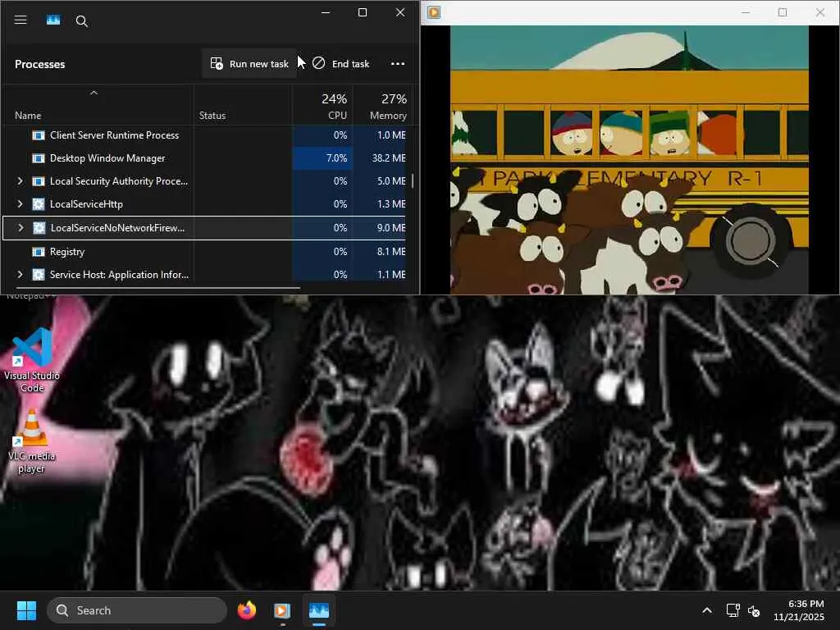Click Desktop Window Manager 38.2 MB memory cell
Viewport: 840px width, 630px height.
click(x=380, y=158)
